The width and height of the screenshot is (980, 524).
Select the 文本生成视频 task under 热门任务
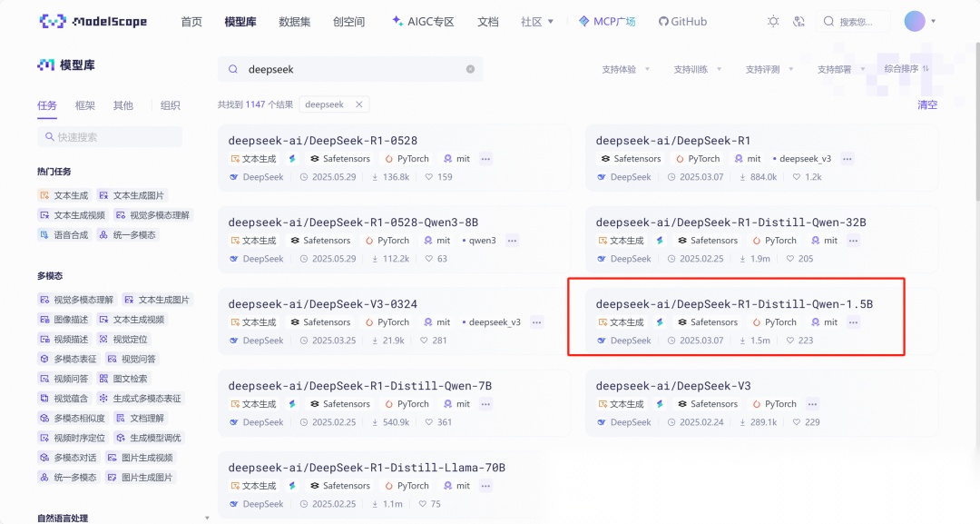coord(73,215)
